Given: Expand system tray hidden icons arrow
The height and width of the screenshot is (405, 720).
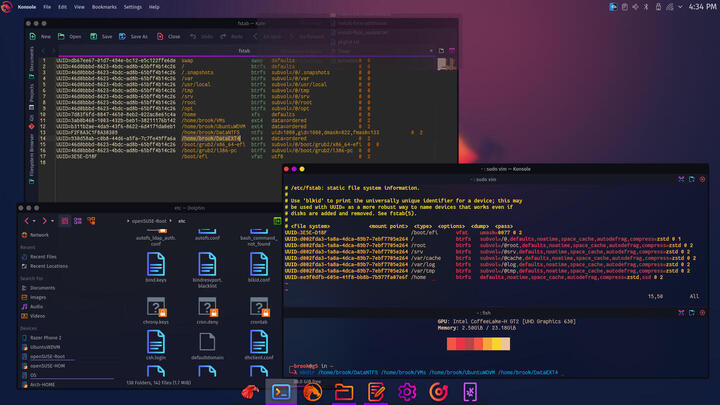Looking at the screenshot, I should [680, 7].
